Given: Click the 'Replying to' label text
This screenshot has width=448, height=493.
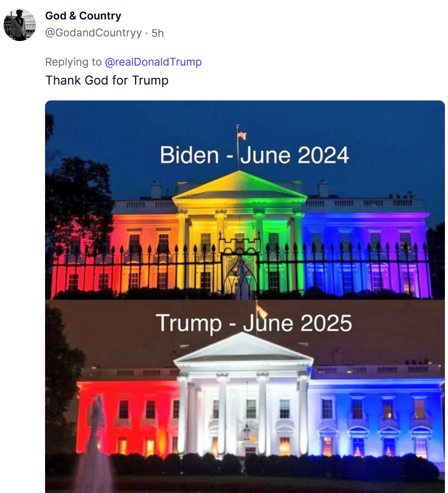Looking at the screenshot, I should [x=74, y=62].
